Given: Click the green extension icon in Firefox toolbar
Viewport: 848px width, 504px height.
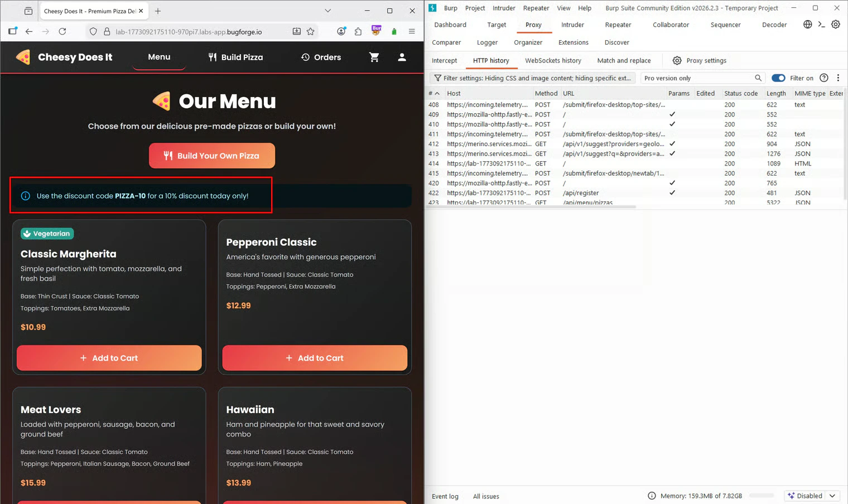Looking at the screenshot, I should (394, 32).
